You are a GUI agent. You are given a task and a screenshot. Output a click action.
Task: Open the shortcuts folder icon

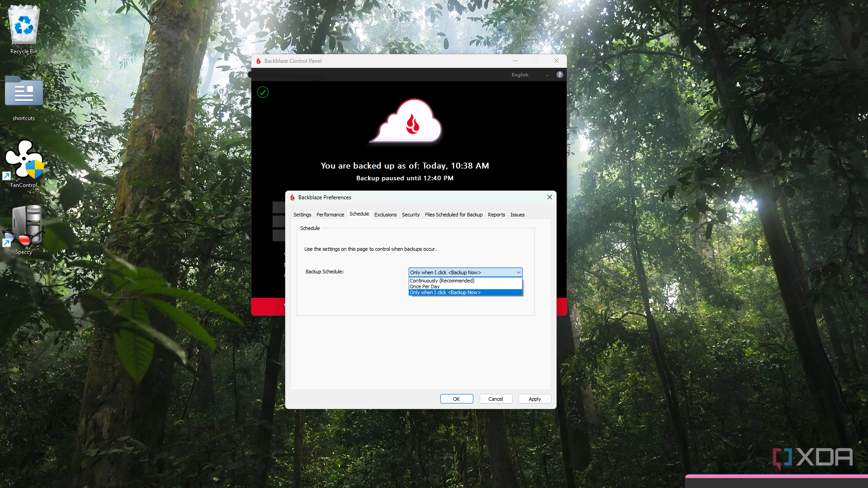point(24,98)
